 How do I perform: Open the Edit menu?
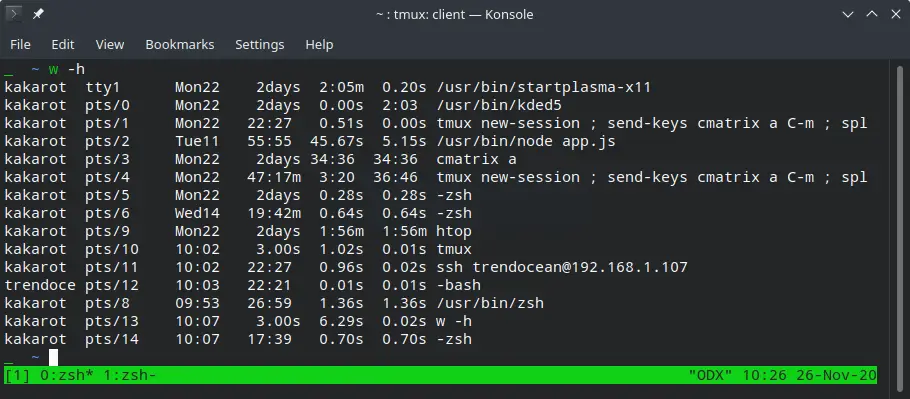(x=63, y=45)
